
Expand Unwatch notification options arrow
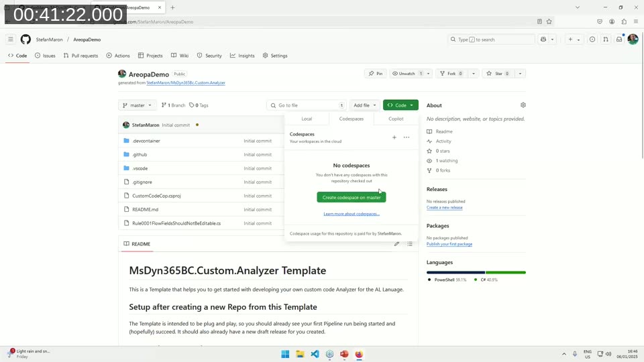(x=428, y=74)
